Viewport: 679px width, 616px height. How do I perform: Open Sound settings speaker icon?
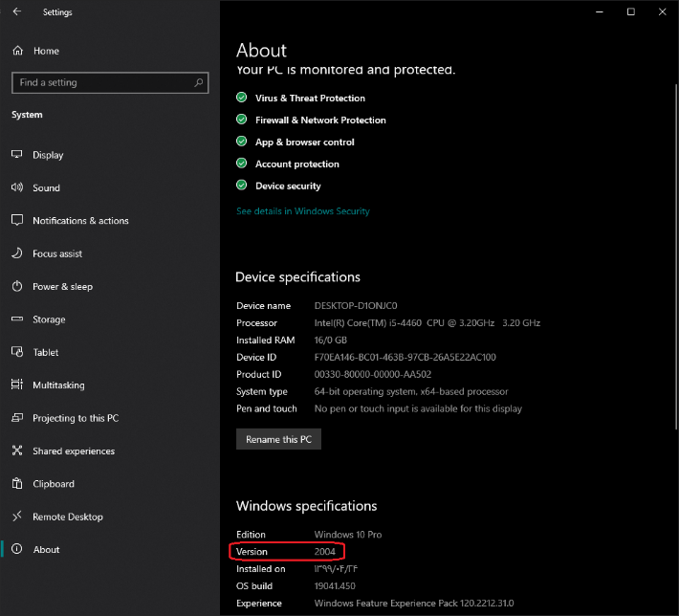pos(17,187)
